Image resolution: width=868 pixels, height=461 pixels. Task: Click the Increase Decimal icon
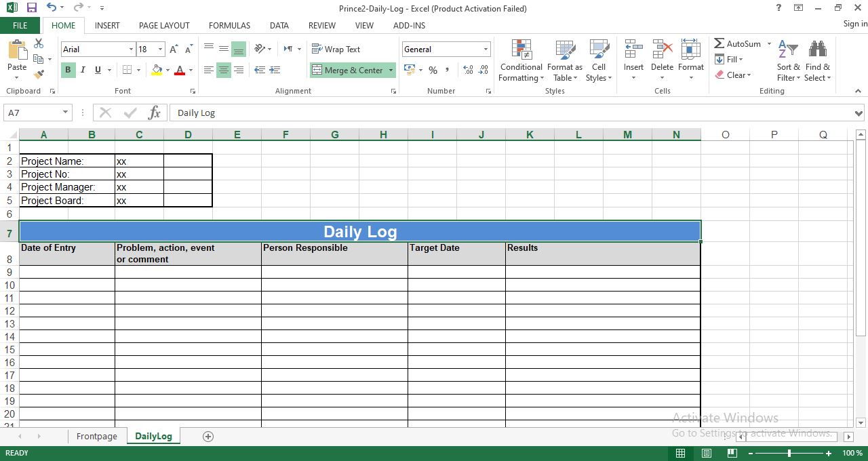[x=468, y=70]
